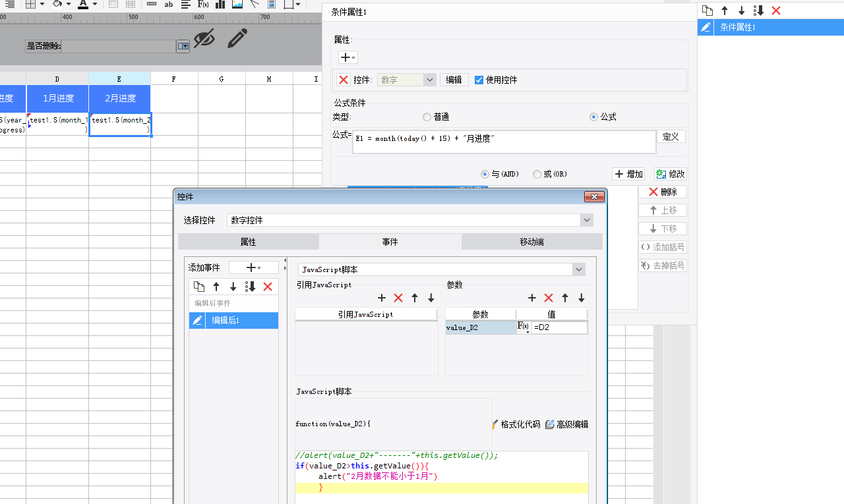
Task: Select the 或(OR) radio button
Action: click(x=537, y=174)
